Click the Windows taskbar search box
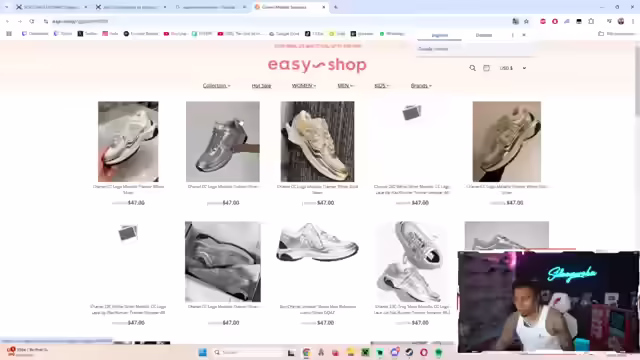The image size is (640, 360). pos(248,352)
